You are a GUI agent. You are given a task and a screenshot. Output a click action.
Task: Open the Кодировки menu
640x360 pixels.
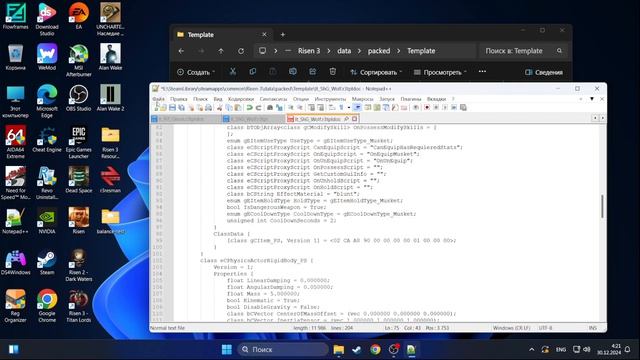(x=241, y=99)
